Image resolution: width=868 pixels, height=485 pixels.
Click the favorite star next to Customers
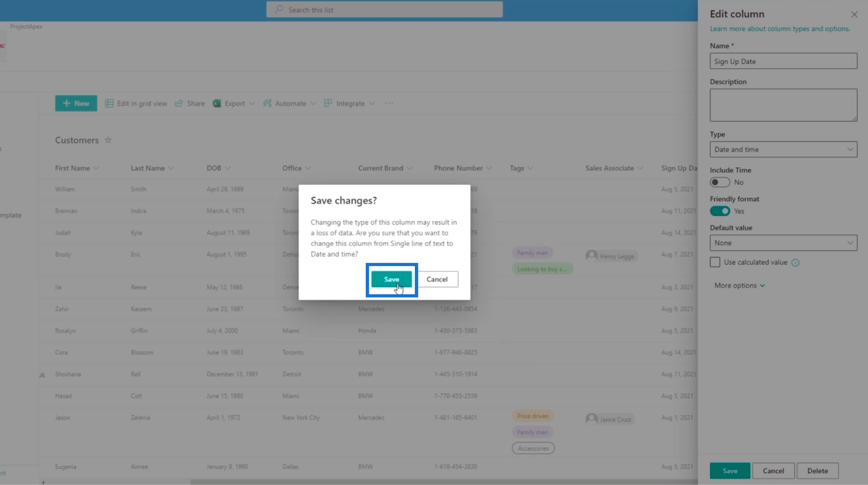point(108,140)
